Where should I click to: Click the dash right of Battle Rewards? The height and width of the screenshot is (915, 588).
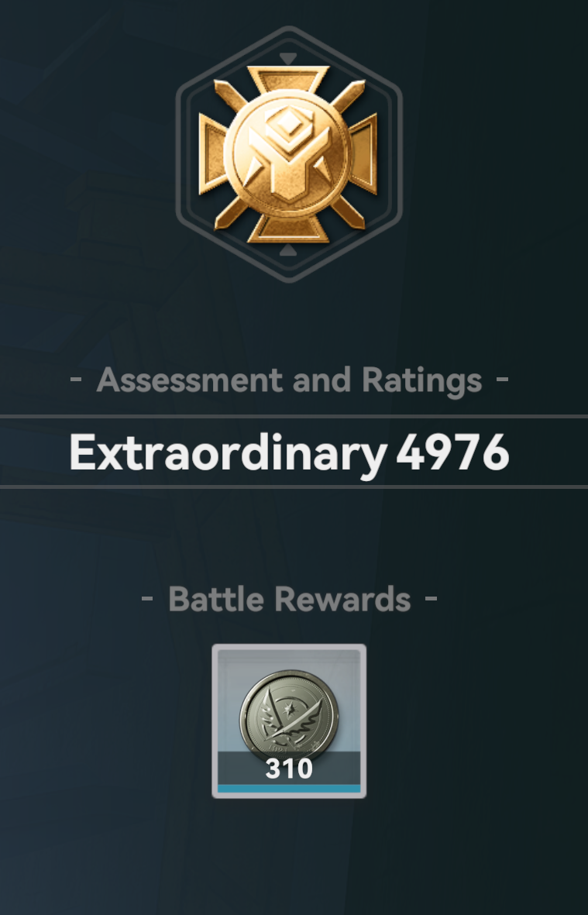[431, 598]
